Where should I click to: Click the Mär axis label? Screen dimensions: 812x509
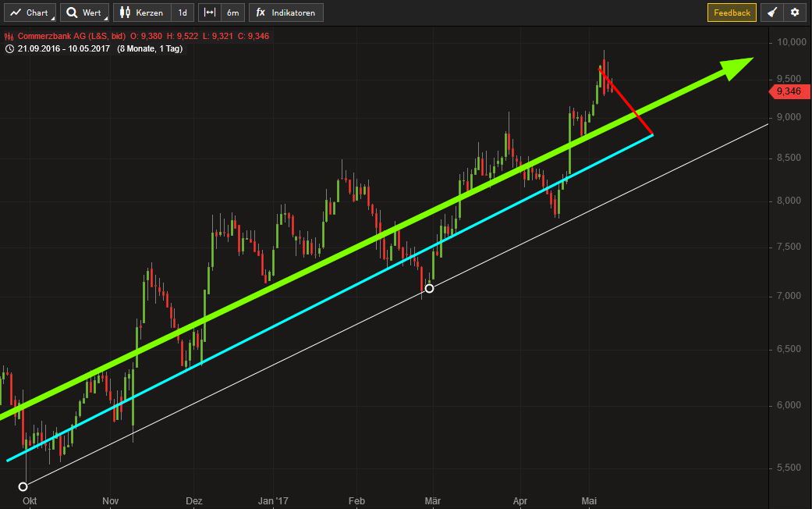[x=432, y=501]
